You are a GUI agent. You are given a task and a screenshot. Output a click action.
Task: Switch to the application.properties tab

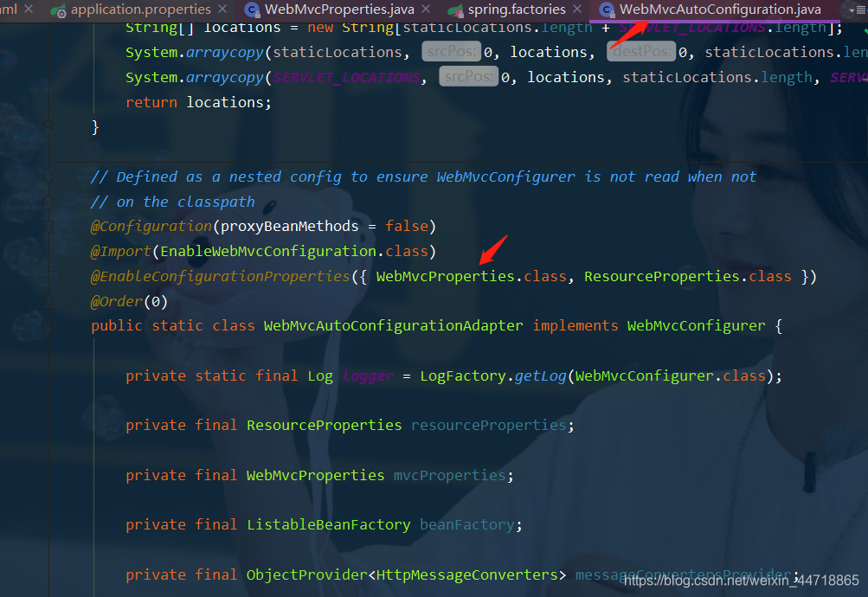[140, 10]
